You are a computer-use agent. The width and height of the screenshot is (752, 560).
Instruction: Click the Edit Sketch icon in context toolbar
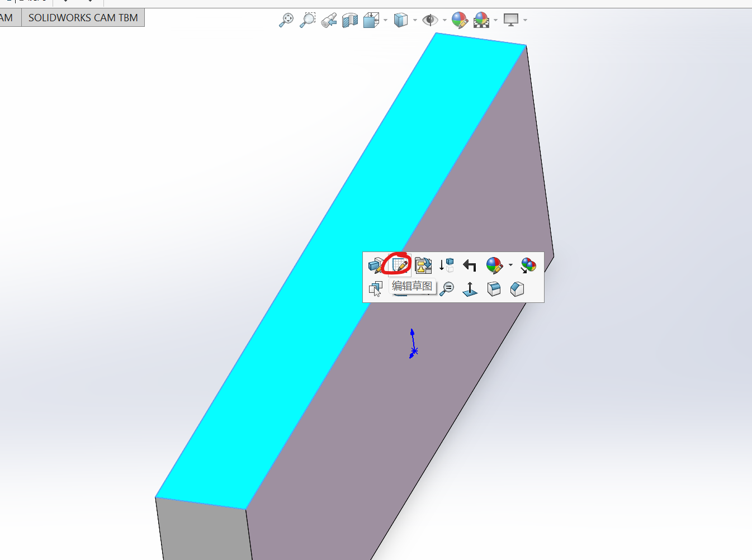tap(400, 264)
